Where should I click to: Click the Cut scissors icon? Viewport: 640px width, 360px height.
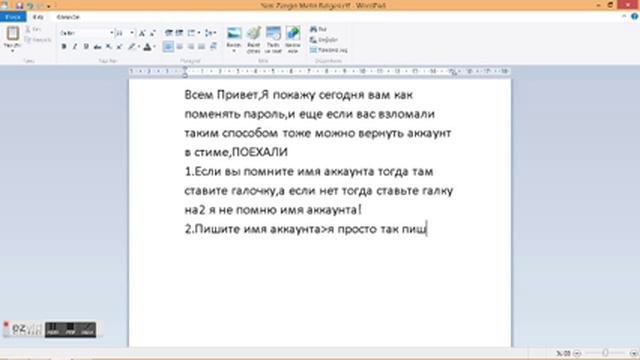(28, 30)
